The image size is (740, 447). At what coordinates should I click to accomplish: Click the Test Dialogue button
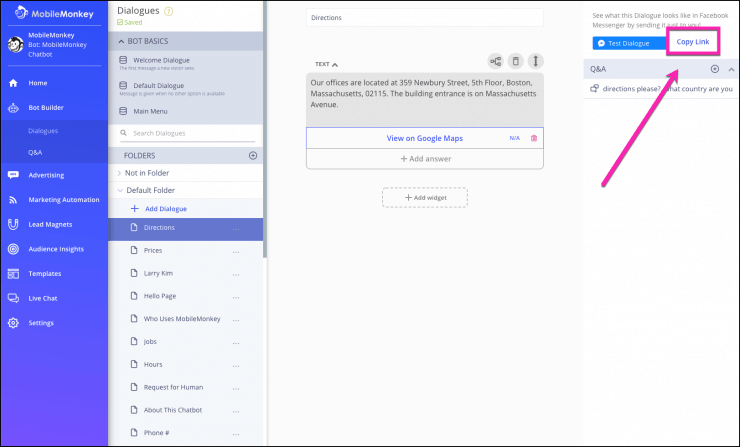click(x=630, y=43)
